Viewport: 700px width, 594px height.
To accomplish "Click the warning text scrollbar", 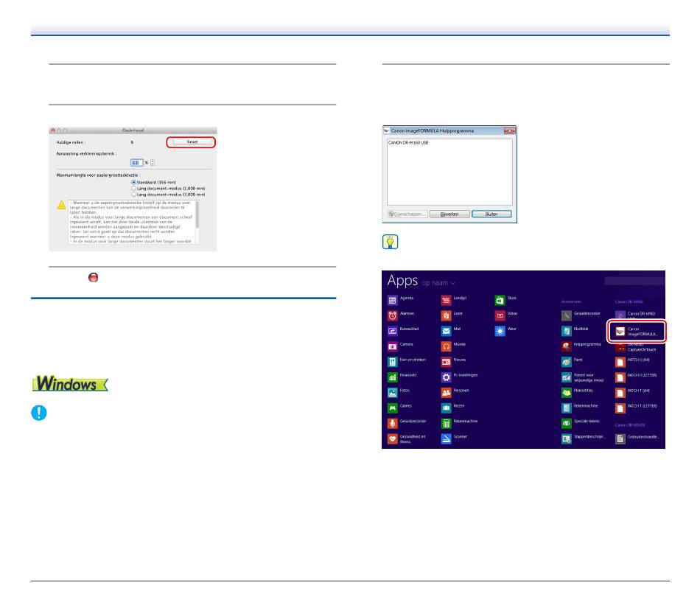I will tap(197, 222).
